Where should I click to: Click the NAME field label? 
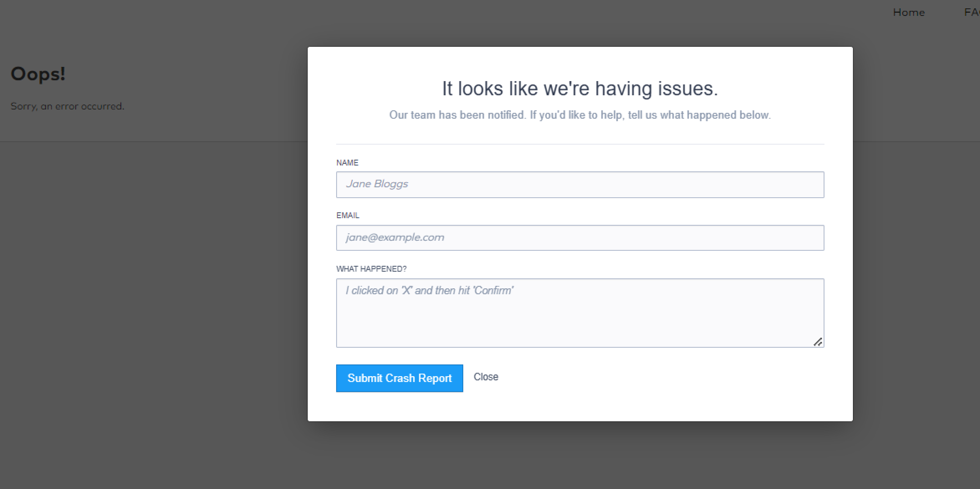(x=347, y=163)
